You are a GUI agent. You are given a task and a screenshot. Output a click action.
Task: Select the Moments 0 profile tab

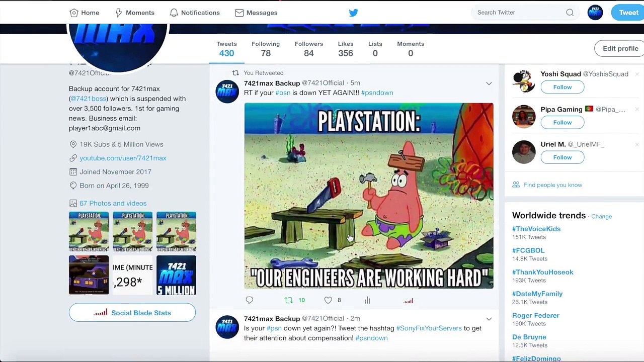pyautogui.click(x=411, y=49)
